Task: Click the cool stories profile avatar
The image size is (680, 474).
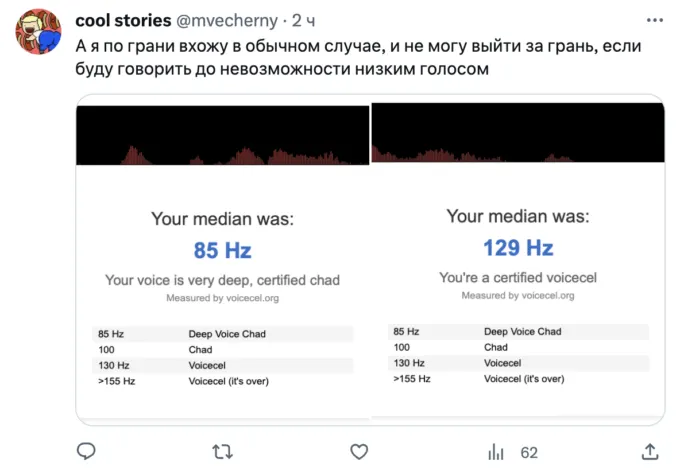Action: tap(37, 33)
